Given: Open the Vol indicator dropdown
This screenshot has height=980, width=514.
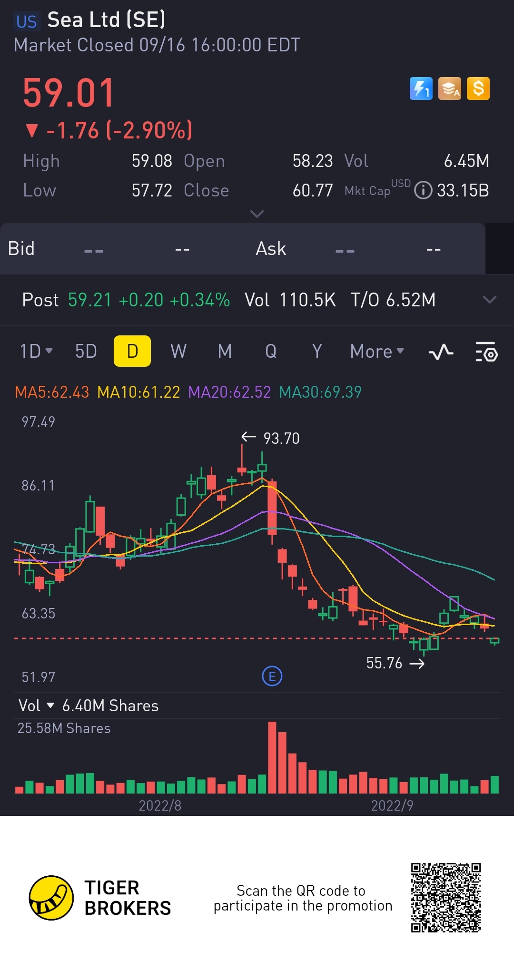Looking at the screenshot, I should coord(36,706).
